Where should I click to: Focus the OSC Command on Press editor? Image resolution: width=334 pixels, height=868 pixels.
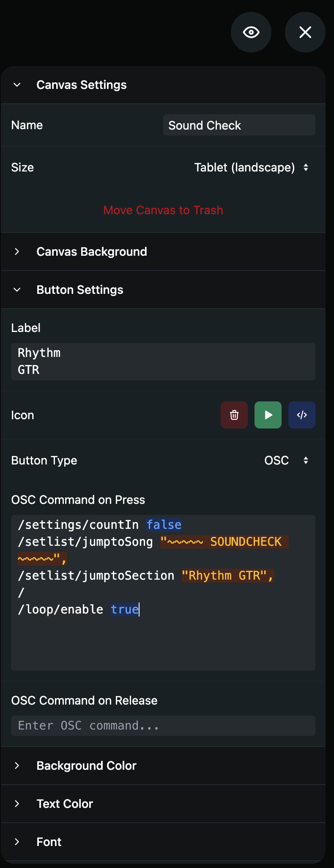click(163, 635)
